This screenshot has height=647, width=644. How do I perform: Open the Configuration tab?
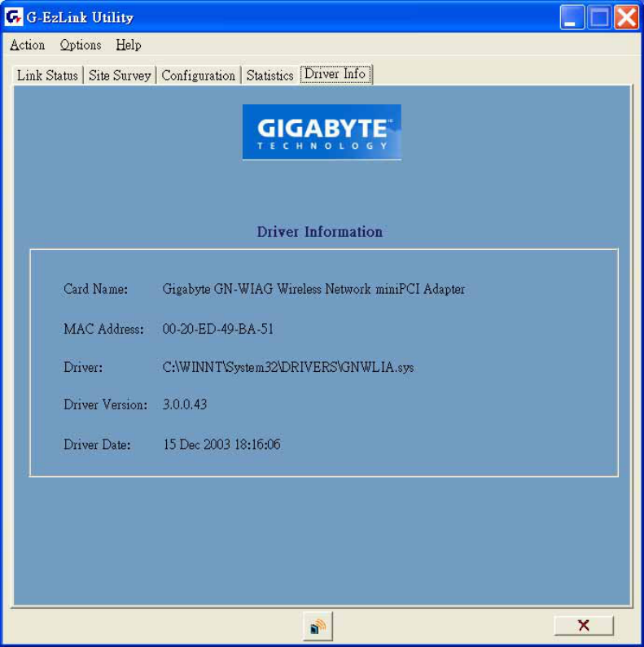pyautogui.click(x=198, y=76)
